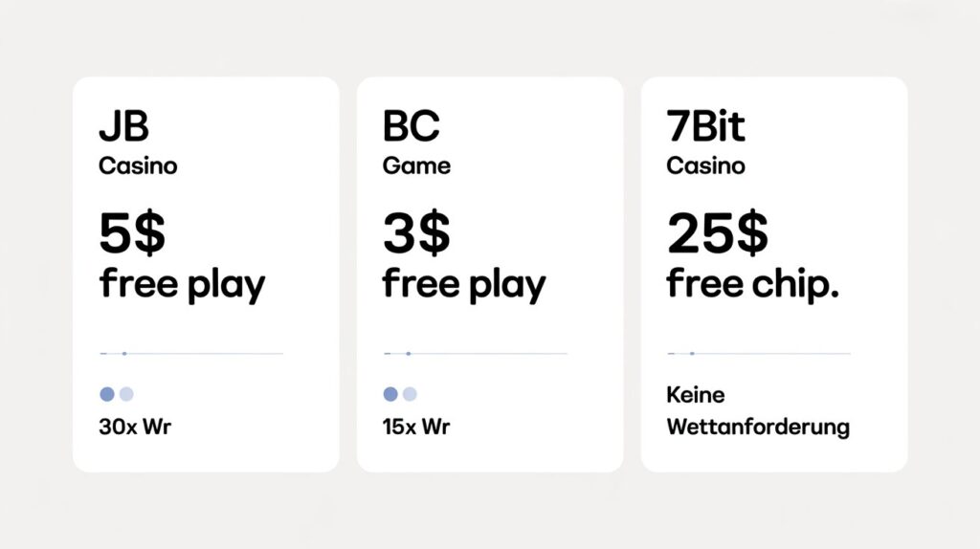This screenshot has width=980, height=549.
Task: Click 'free play' under the 5$ amount
Action: [182, 285]
